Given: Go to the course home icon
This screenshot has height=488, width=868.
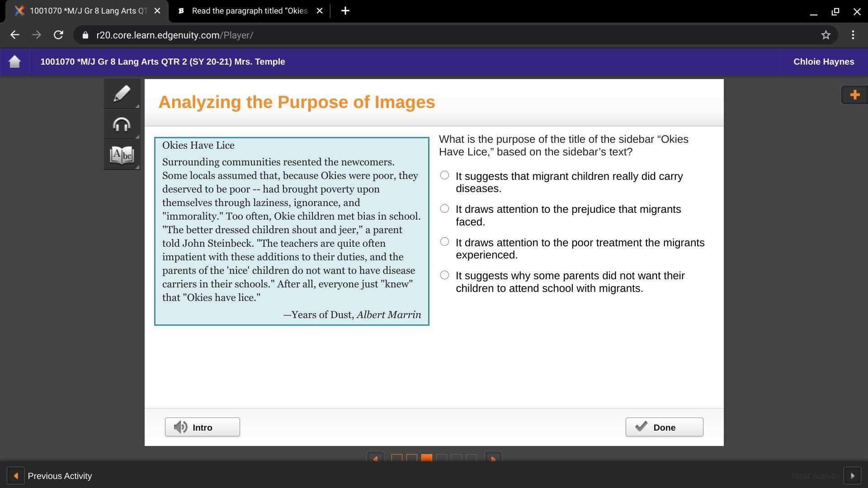Looking at the screenshot, I should tap(14, 61).
